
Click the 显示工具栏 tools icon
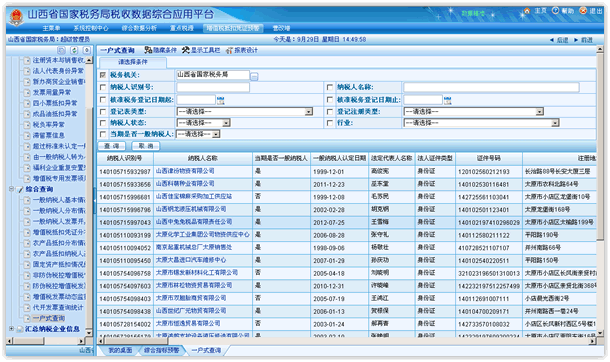pyautogui.click(x=186, y=50)
